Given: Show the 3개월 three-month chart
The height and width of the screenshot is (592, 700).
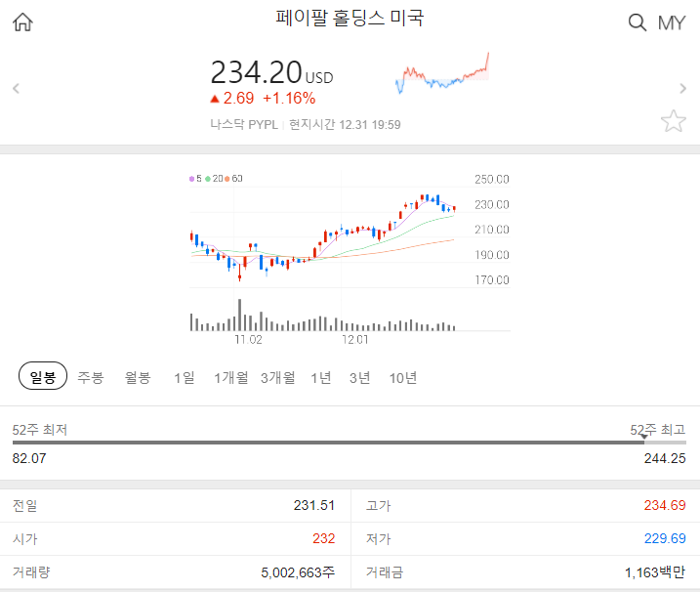Looking at the screenshot, I should click(277, 377).
